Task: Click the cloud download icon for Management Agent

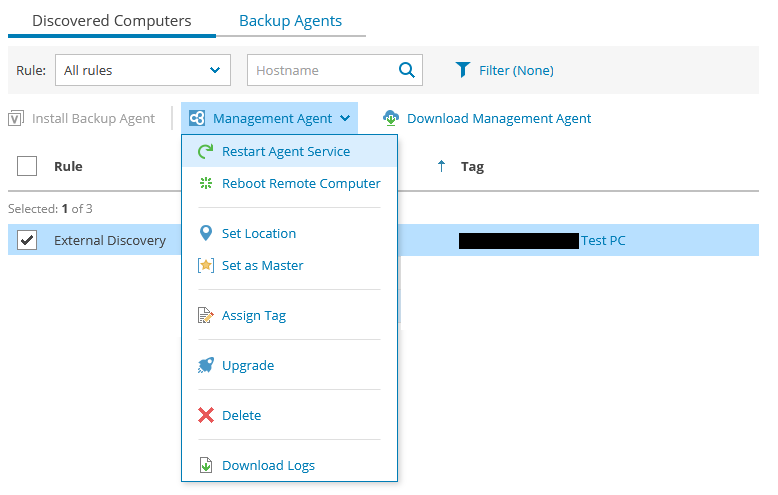Action: point(391,118)
